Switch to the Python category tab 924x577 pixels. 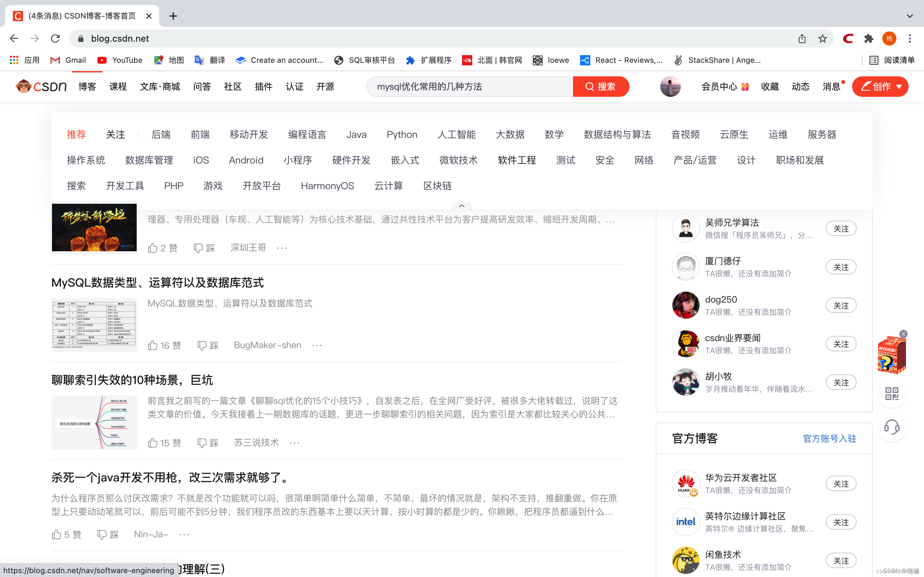click(402, 135)
